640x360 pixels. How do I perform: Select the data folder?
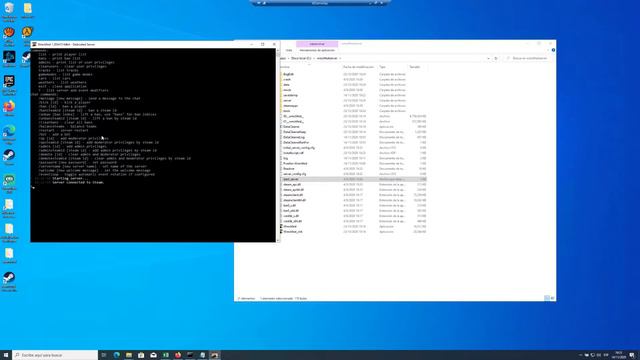pyautogui.click(x=286, y=85)
